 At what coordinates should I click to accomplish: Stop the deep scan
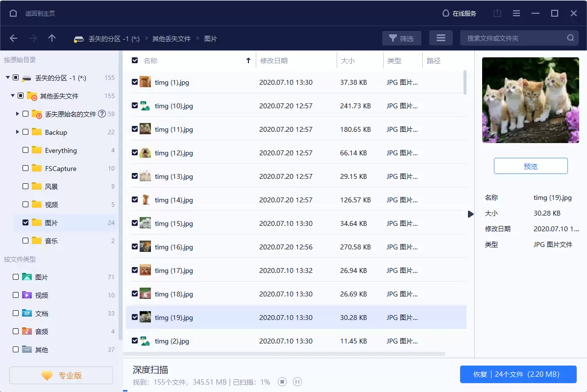(282, 382)
